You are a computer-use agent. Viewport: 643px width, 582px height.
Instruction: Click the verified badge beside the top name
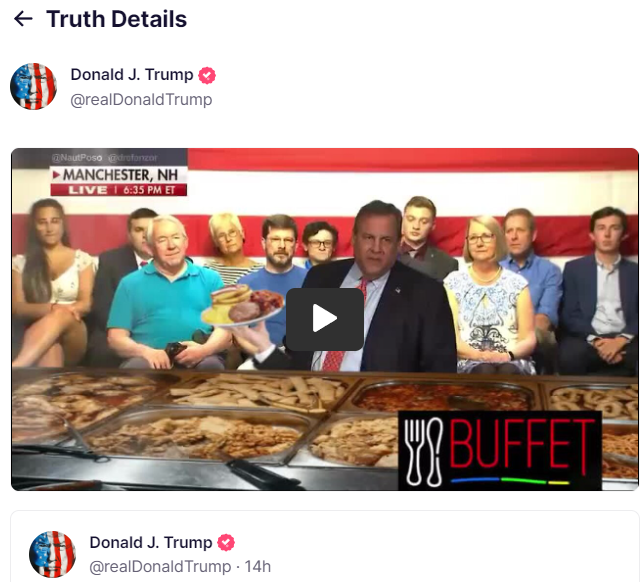pos(207,75)
